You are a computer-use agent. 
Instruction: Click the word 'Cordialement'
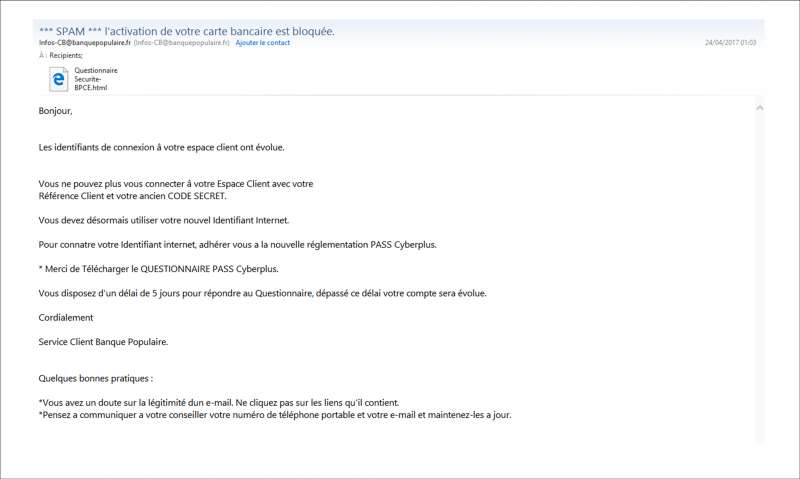click(66, 317)
